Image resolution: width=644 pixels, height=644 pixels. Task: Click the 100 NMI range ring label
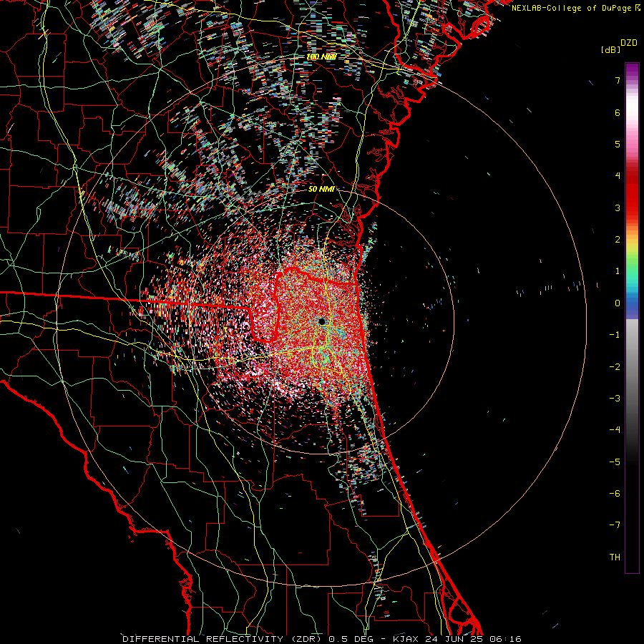[x=321, y=57]
